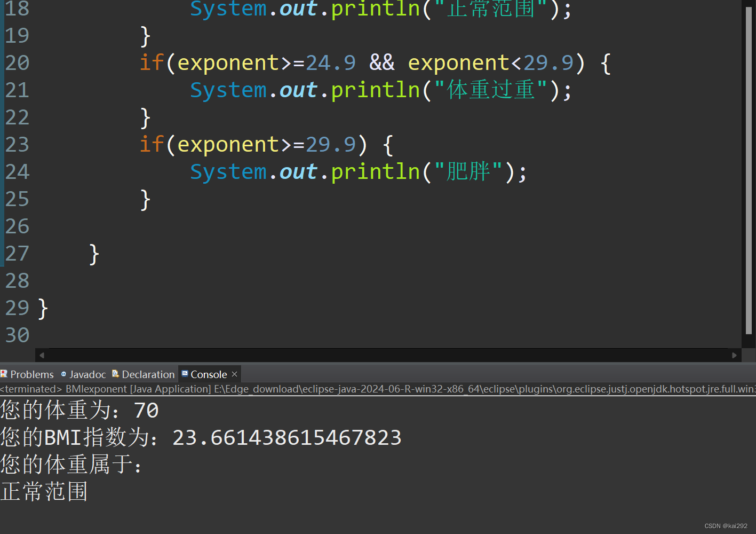Click println on line 21
This screenshot has height=534, width=756.
(x=376, y=90)
